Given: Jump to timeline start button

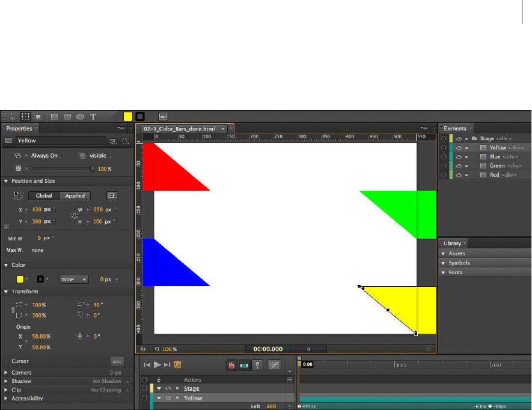Looking at the screenshot, I should [147, 364].
